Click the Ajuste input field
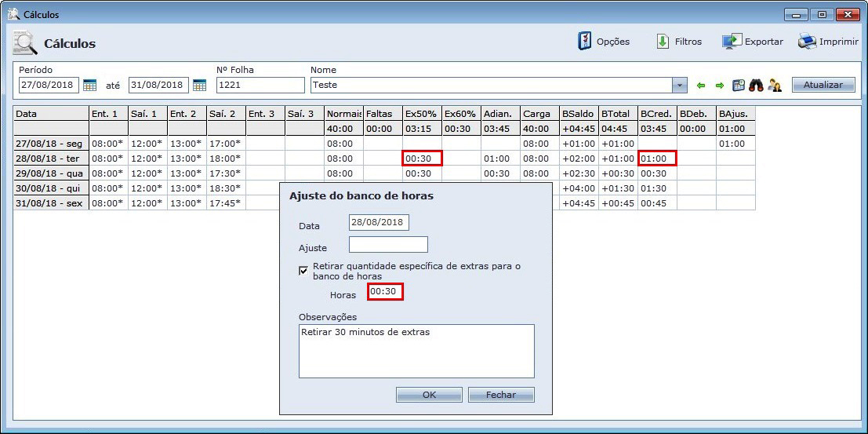Screen dimensions: 868x434 388,245
